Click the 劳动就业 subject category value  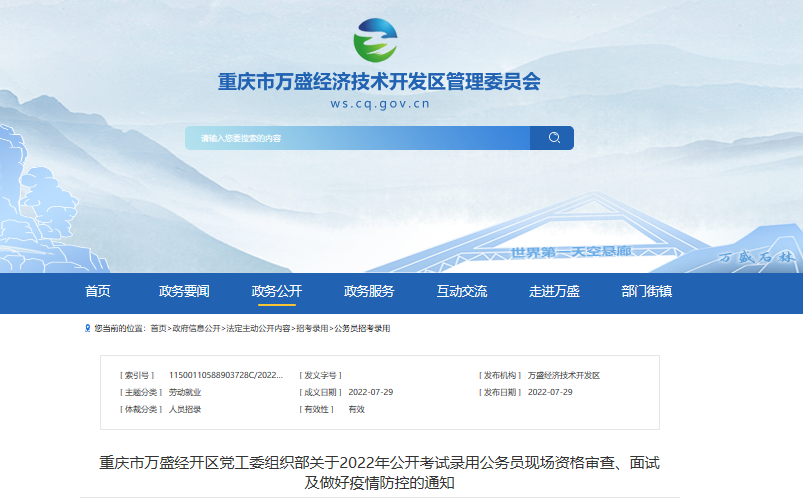pos(185,392)
